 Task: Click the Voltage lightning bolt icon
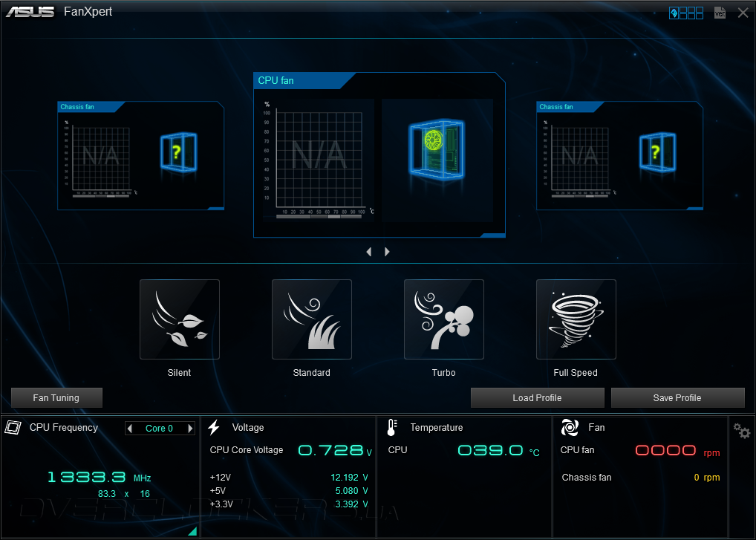click(x=214, y=427)
